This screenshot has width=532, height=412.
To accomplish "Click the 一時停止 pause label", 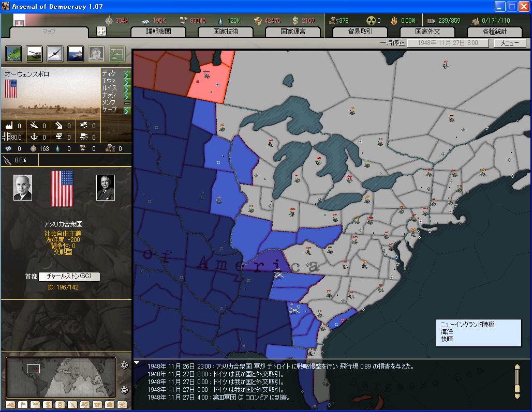I will 392,43.
